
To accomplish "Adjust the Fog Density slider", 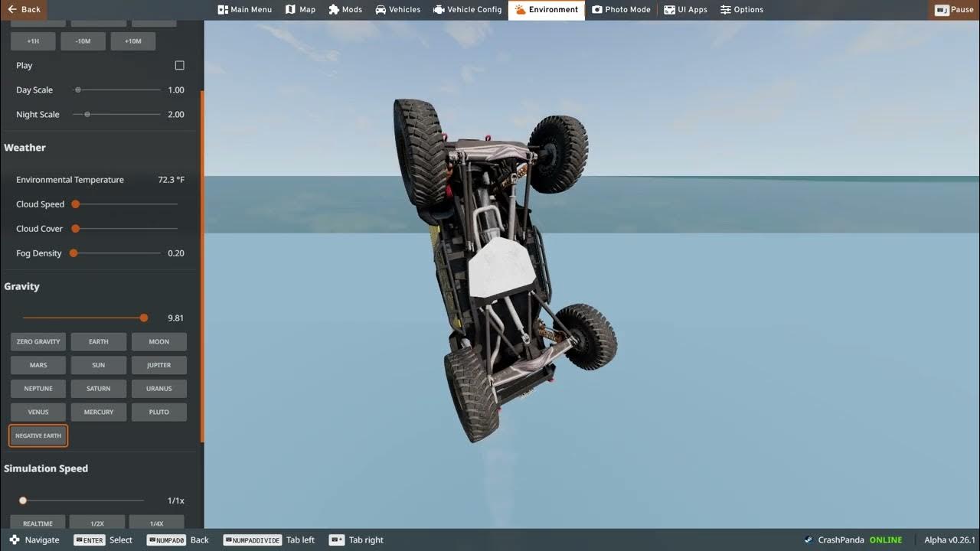I will pos(116,253).
